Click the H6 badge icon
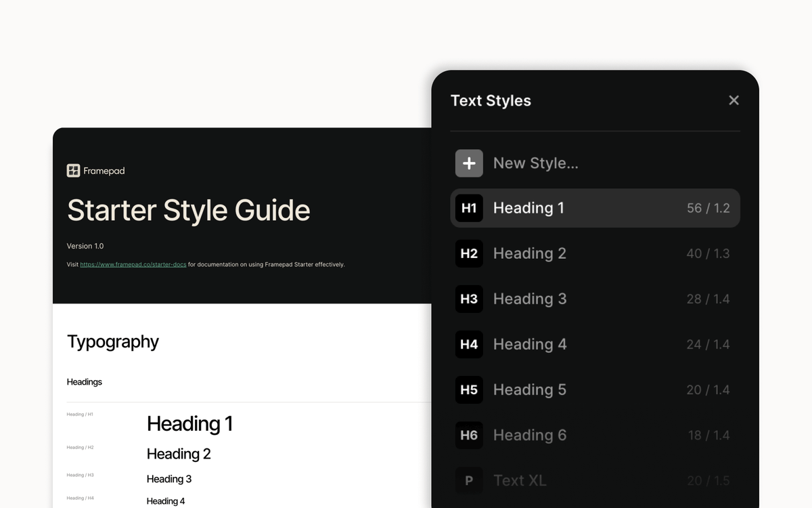Screen dimensions: 812x508 469,435
